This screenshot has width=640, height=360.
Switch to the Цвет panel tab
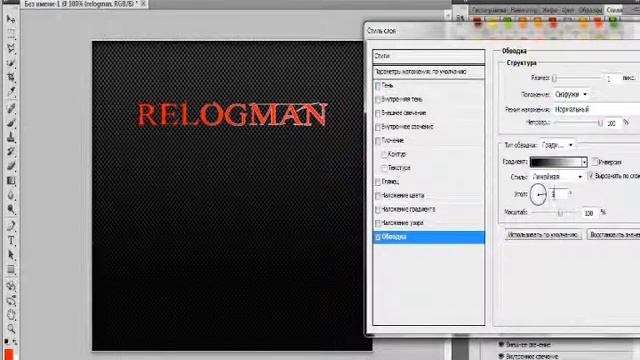click(x=568, y=10)
